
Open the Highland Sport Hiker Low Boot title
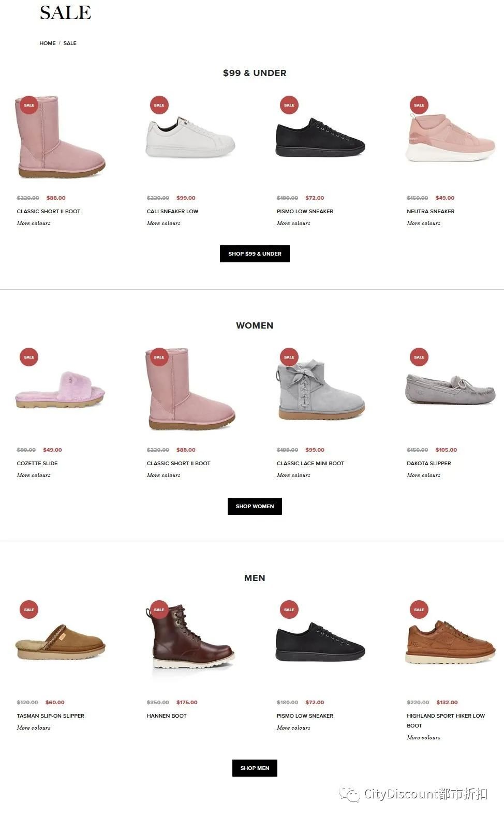pyautogui.click(x=446, y=721)
